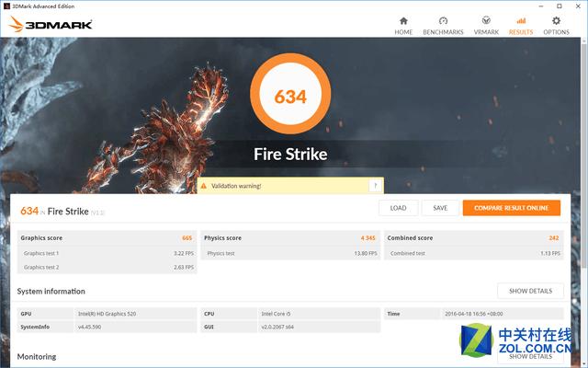588x368 pixels.
Task: Select Graphics test 2 row
Action: pyautogui.click(x=107, y=268)
